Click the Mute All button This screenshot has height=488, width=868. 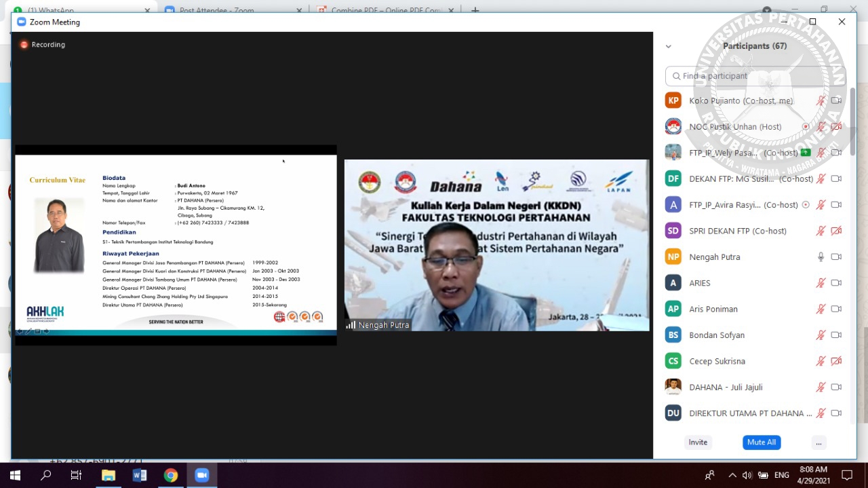pyautogui.click(x=762, y=443)
